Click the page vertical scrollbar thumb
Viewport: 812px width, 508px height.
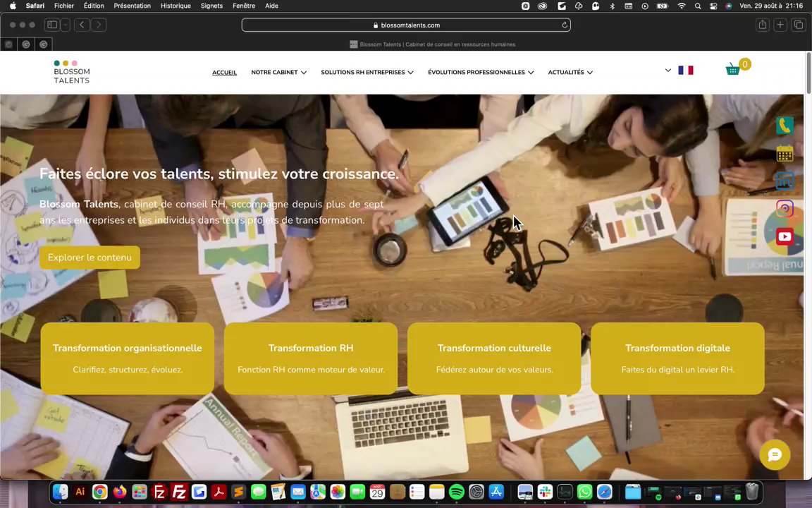coord(808,73)
